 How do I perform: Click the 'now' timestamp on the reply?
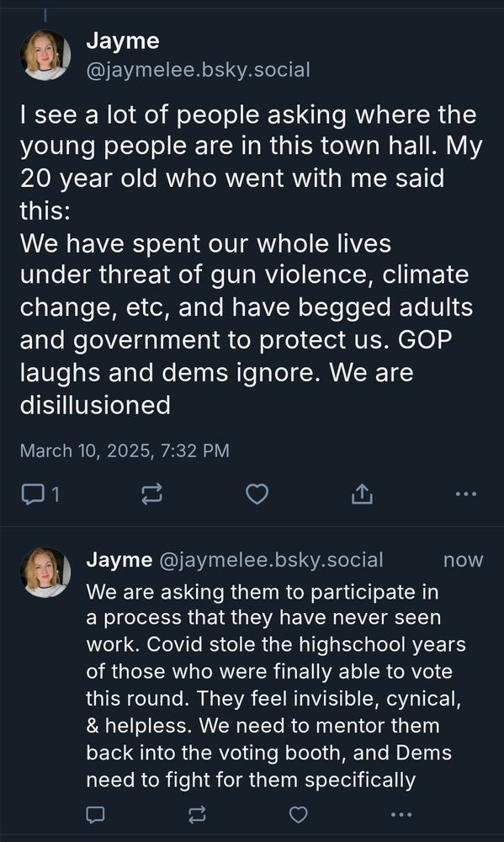(462, 559)
